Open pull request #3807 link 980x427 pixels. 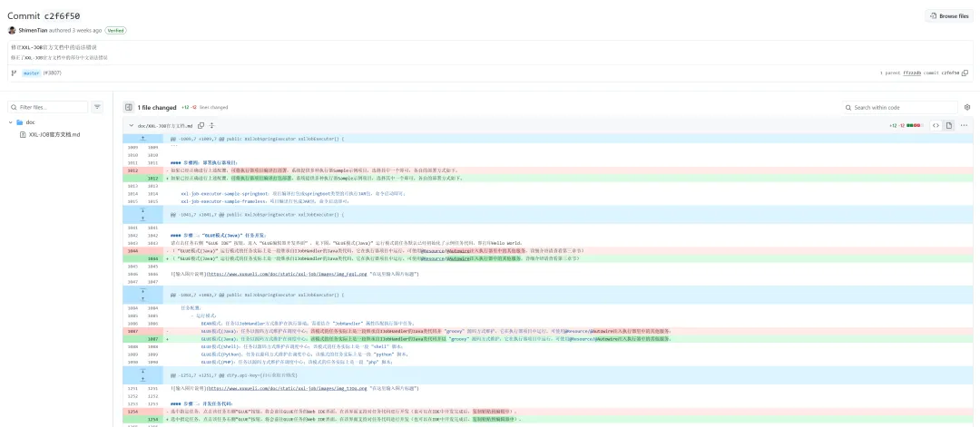(x=53, y=73)
